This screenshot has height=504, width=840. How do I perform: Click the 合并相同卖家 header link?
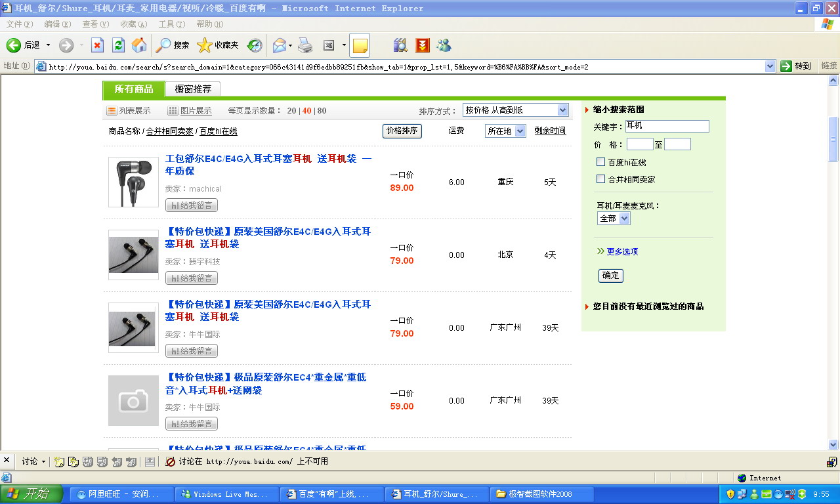[x=170, y=131]
